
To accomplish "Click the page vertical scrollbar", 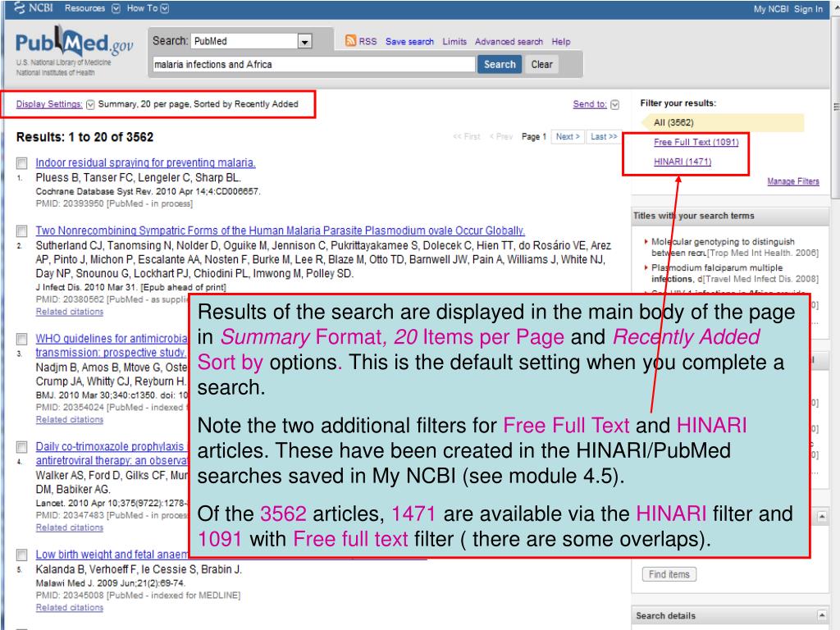I will pos(835,107).
